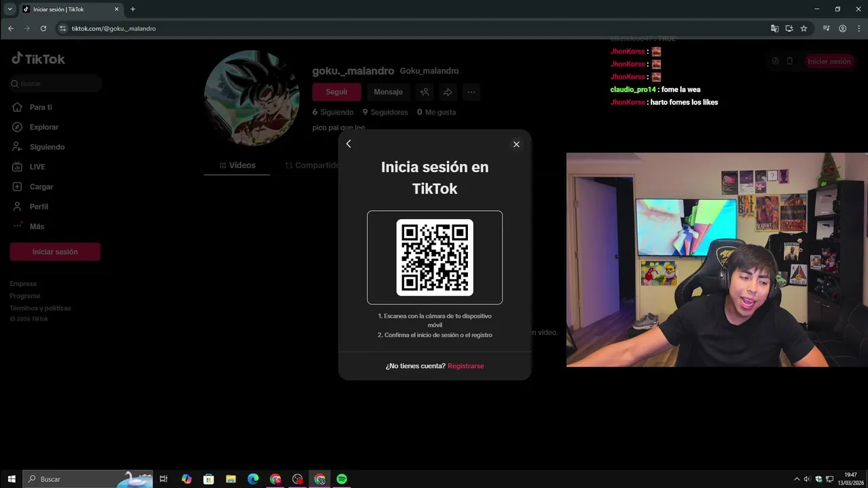
Task: Open the Registrarse link
Action: pos(466,366)
